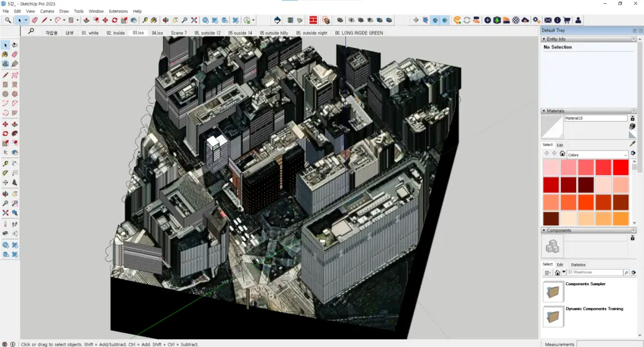Pick the dark brown bottom-left swatch
The height and width of the screenshot is (347, 644).
click(551, 219)
